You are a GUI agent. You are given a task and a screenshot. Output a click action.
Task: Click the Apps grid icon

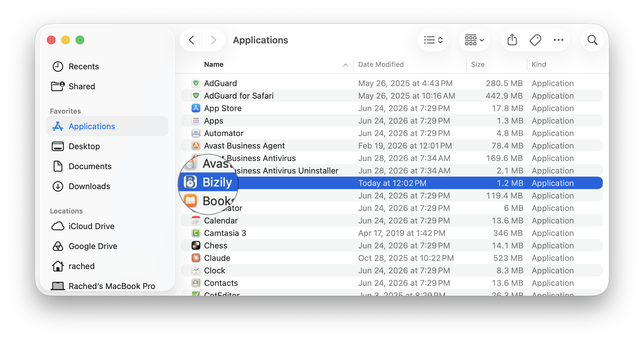coord(196,121)
